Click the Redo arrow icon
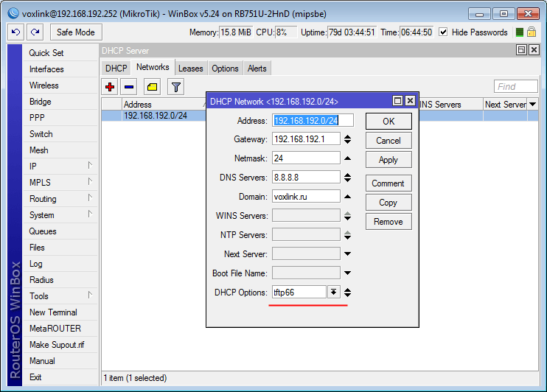Screen dimensions: 547x392 tap(35, 32)
